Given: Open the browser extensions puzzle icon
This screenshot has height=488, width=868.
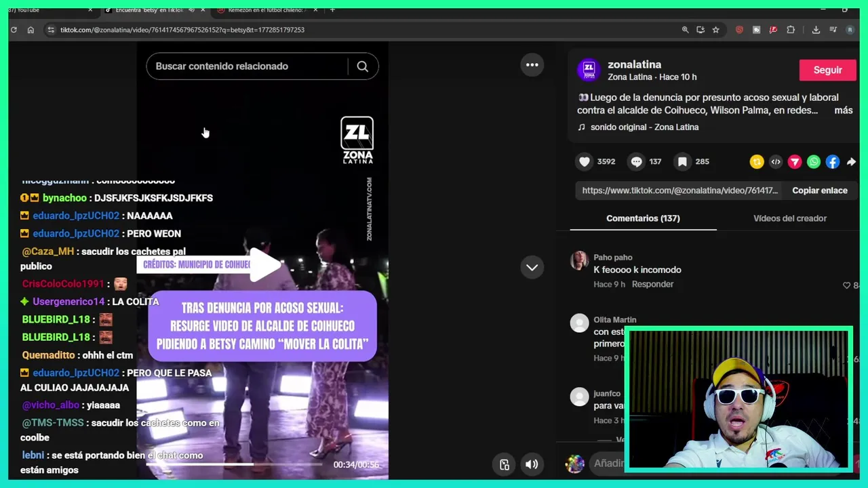Looking at the screenshot, I should [x=791, y=30].
